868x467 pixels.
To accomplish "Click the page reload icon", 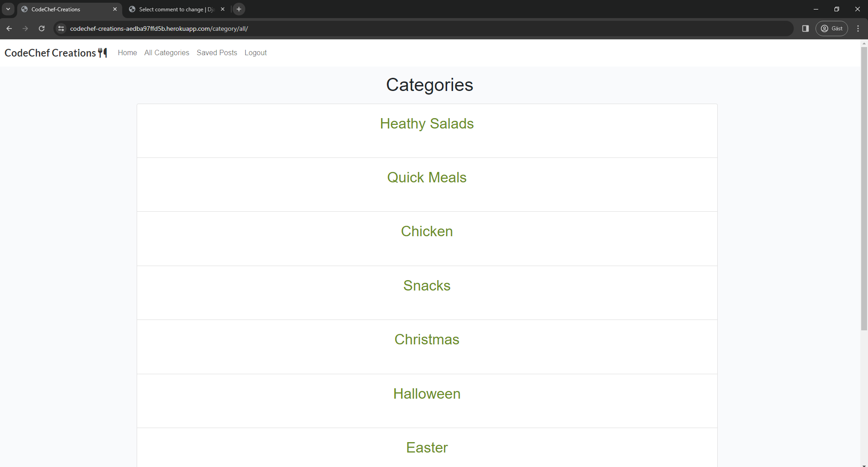I will coord(42,29).
